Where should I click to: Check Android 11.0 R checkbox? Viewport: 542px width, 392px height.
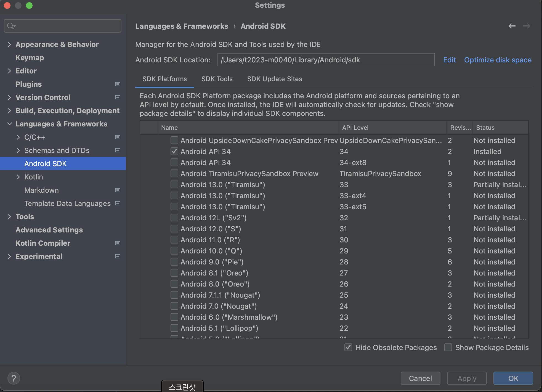coord(174,240)
